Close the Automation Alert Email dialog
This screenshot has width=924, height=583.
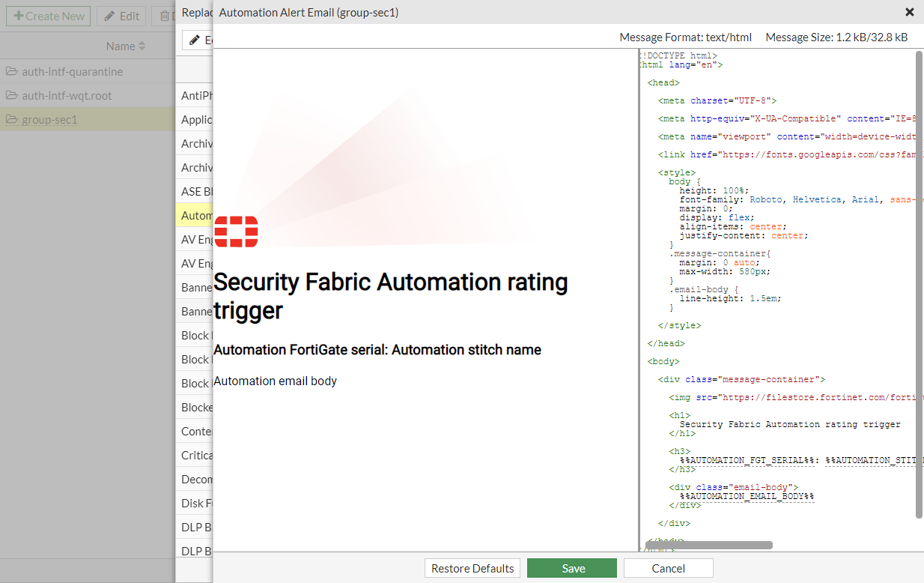[909, 12]
